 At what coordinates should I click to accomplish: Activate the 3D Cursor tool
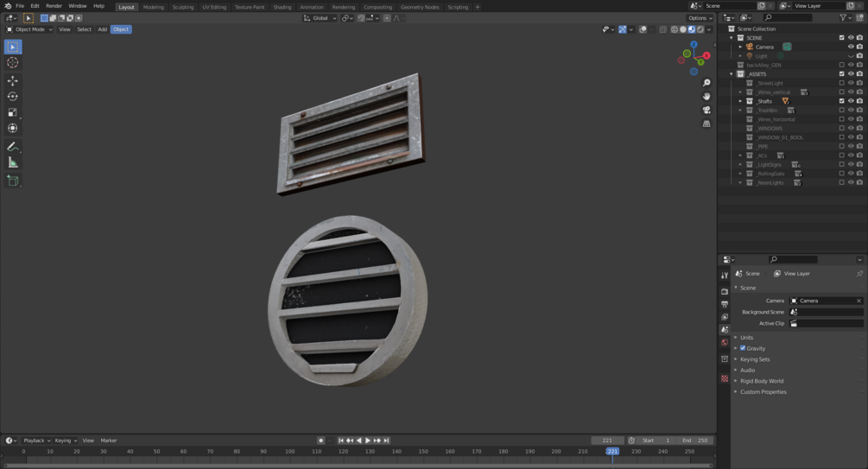(x=13, y=62)
